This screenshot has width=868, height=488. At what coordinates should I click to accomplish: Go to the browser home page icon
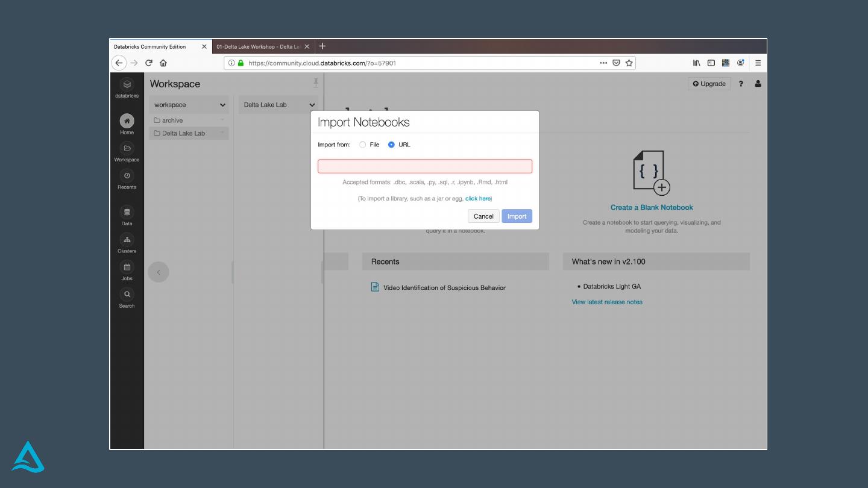[163, 63]
